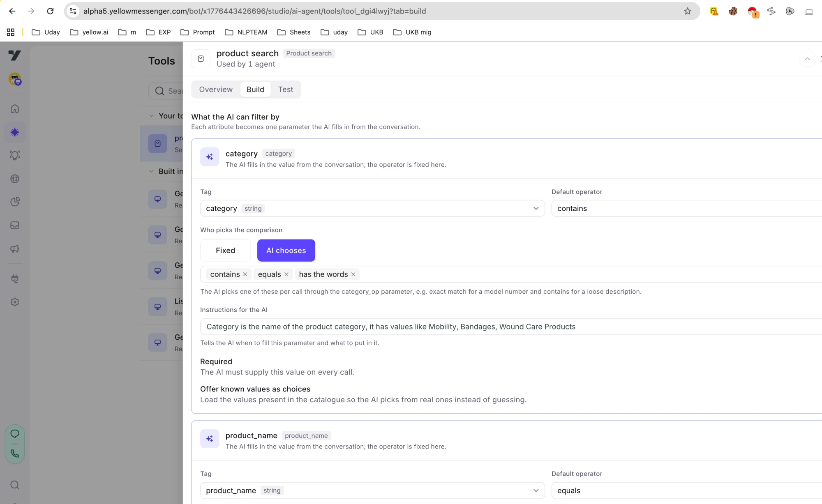Click the sparkle icon beside product_name attribute
822x504 pixels.
[210, 439]
